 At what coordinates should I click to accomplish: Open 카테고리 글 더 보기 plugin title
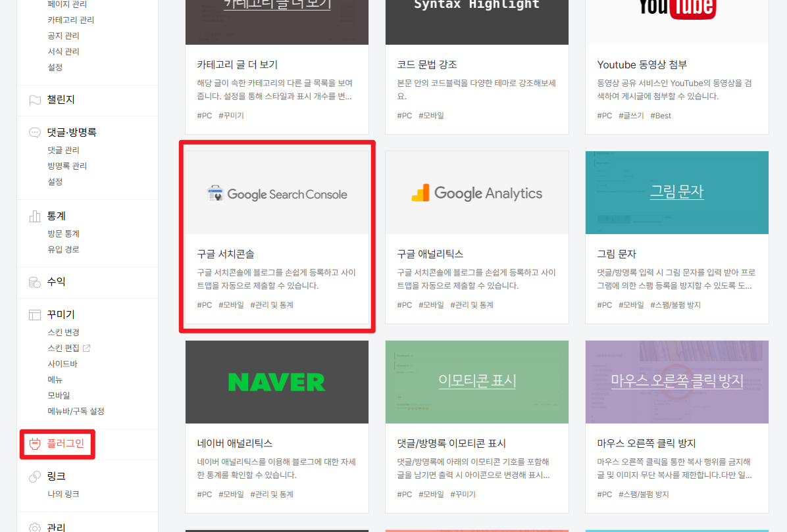[x=237, y=64]
